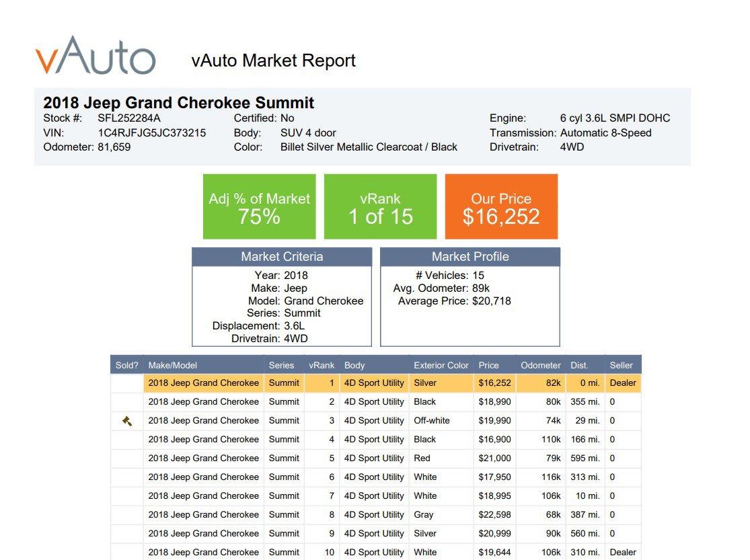Click the stock number SFL252284A
The height and width of the screenshot is (560, 750).
click(130, 118)
